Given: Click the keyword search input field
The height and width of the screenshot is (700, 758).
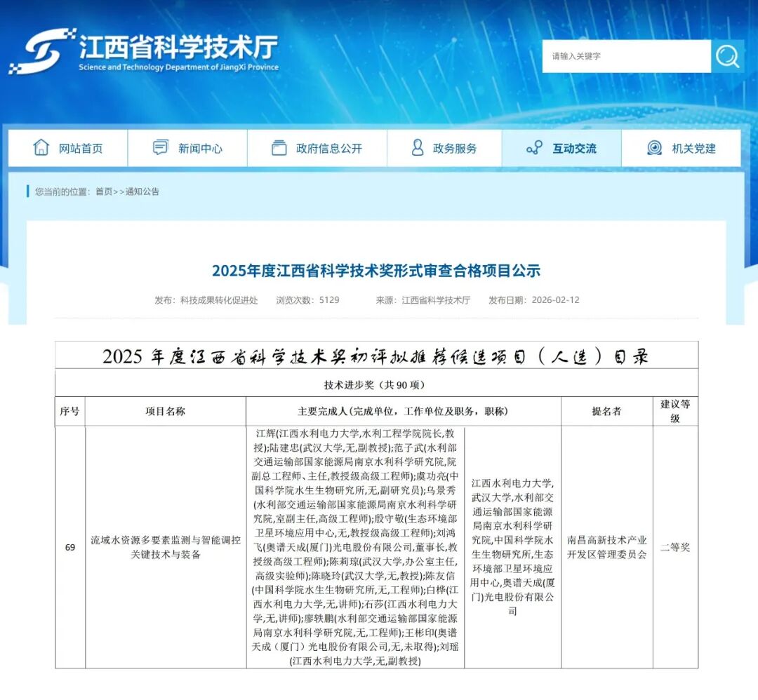Looking at the screenshot, I should pyautogui.click(x=627, y=57).
